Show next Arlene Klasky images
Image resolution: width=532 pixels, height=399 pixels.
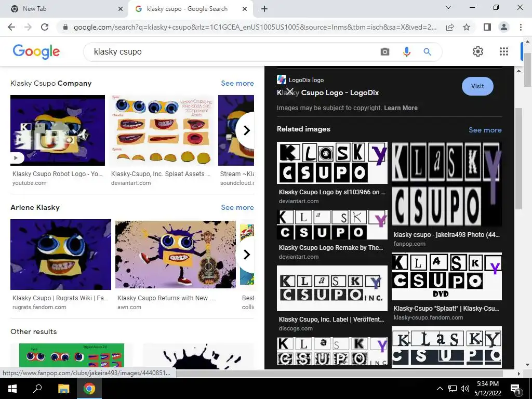pos(247,255)
